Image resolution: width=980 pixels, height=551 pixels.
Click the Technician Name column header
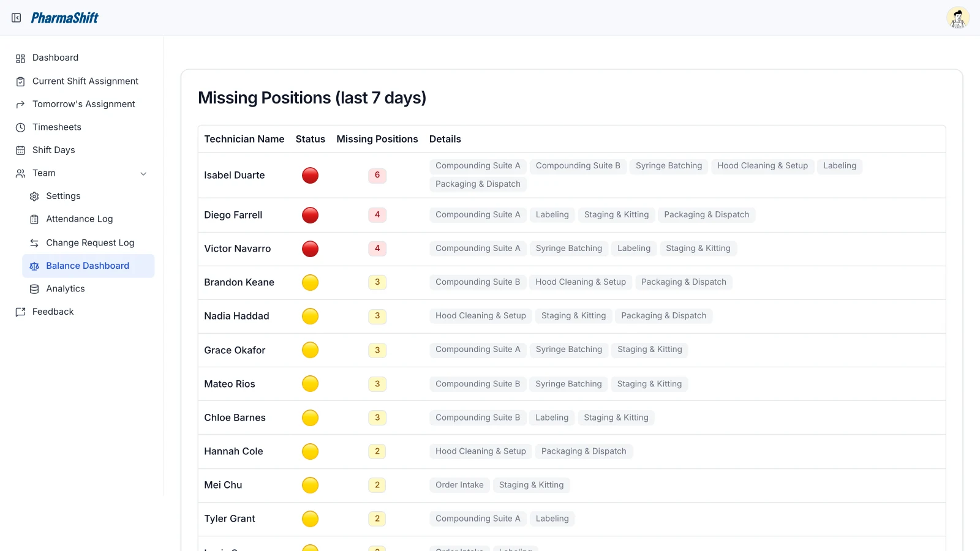244,139
